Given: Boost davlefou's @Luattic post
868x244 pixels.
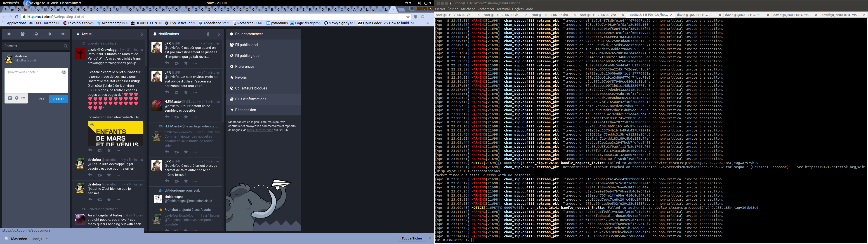Looking at the screenshot, I should click(x=99, y=200).
